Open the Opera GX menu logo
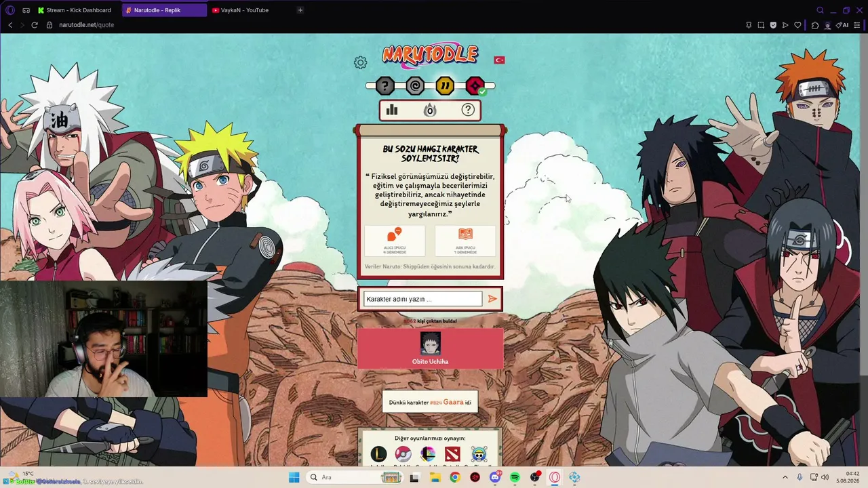Screen dimensions: 868x488 (x=9, y=10)
